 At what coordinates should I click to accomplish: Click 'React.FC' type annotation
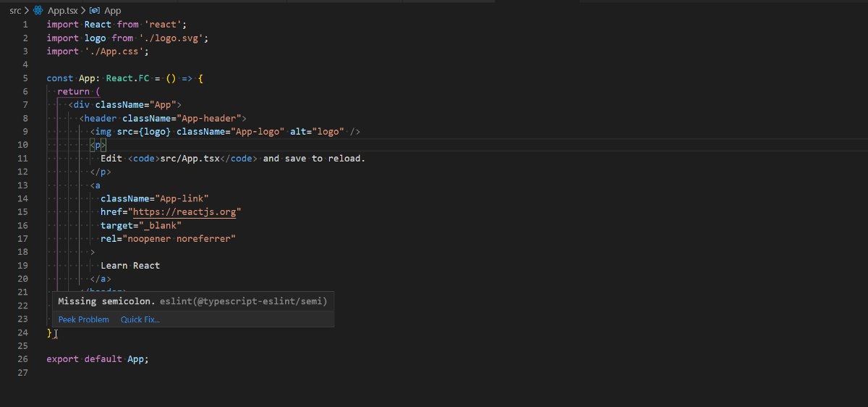[127, 77]
